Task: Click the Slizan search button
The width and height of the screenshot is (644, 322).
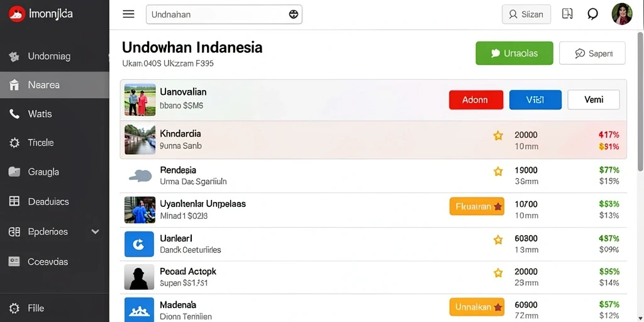Action: (526, 14)
